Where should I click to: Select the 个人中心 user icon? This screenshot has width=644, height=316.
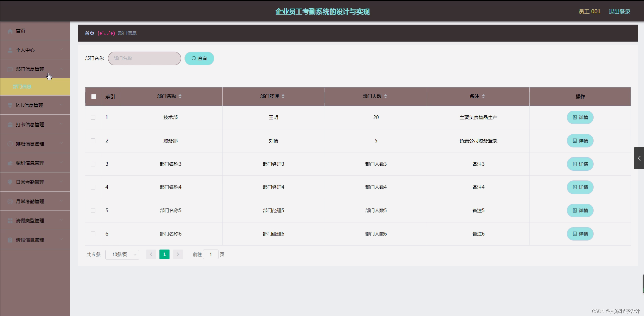[x=10, y=50]
